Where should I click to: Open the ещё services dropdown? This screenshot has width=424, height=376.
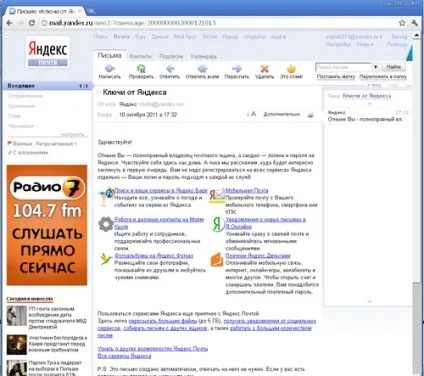(x=278, y=37)
